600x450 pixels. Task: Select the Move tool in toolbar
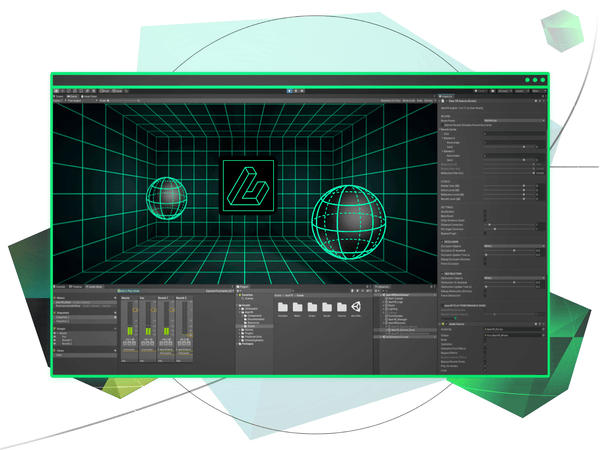63,91
